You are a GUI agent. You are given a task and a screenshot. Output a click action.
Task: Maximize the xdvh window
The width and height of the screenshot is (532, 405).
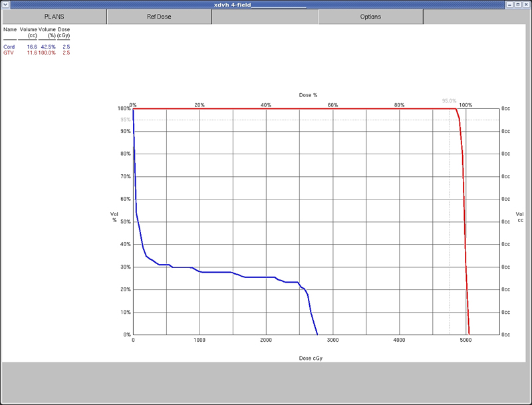click(x=518, y=4)
